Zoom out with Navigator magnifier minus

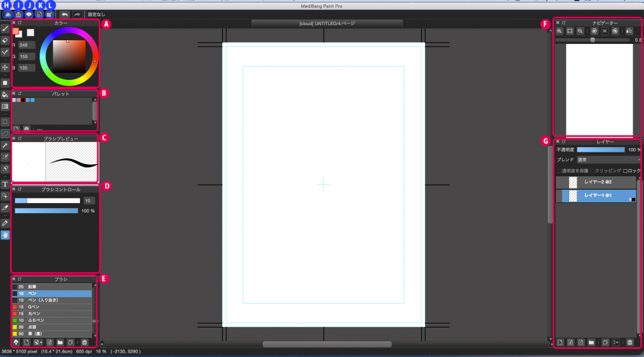pyautogui.click(x=580, y=31)
